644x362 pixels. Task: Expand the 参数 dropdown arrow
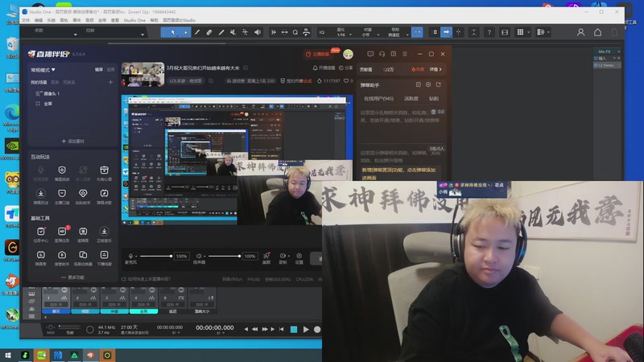(x=75, y=35)
